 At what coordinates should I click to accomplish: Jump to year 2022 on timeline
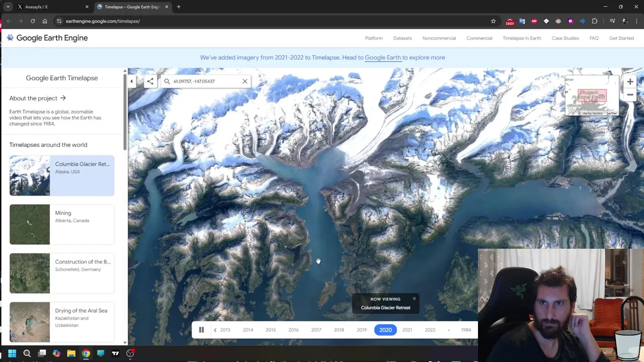[x=430, y=330]
